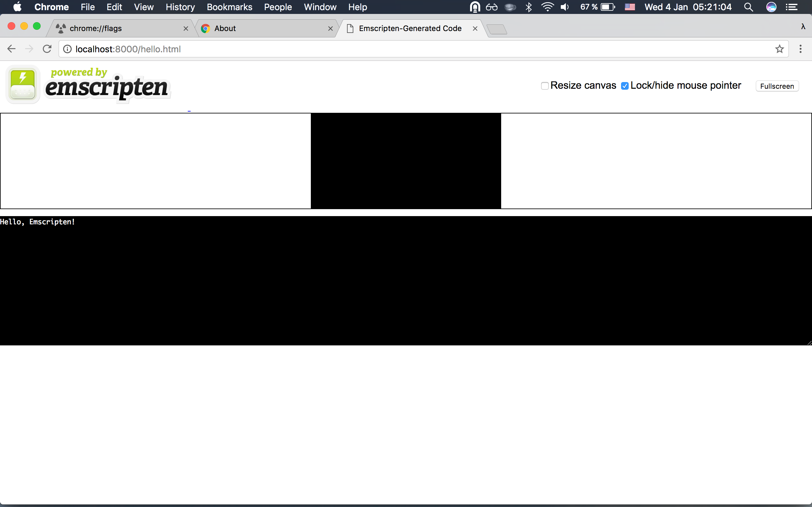Click the page reload icon
This screenshot has height=507, width=812.
[x=47, y=49]
